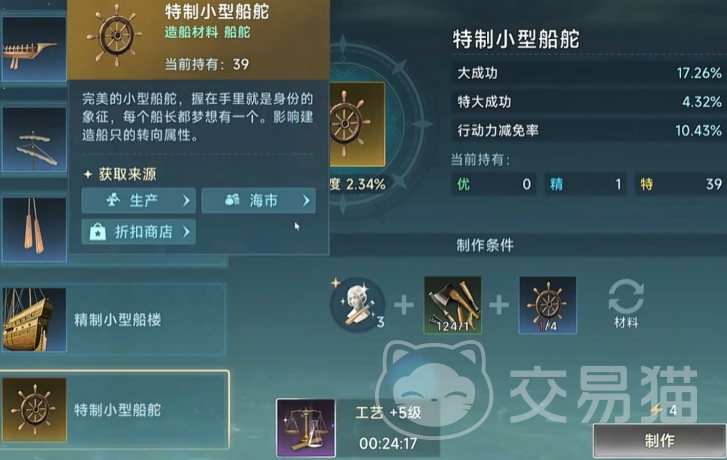The image size is (727, 460).
Task: Select the wooden oars icon in sidebar
Action: 34,230
